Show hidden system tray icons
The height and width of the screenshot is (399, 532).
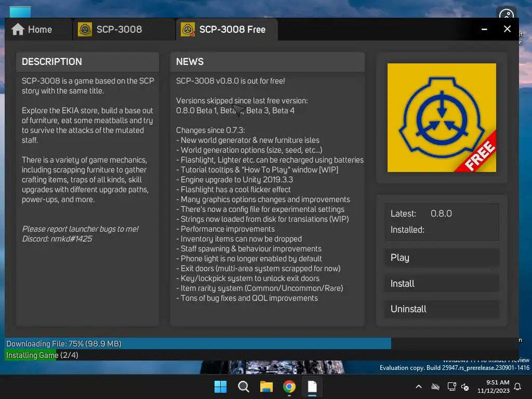click(x=419, y=387)
